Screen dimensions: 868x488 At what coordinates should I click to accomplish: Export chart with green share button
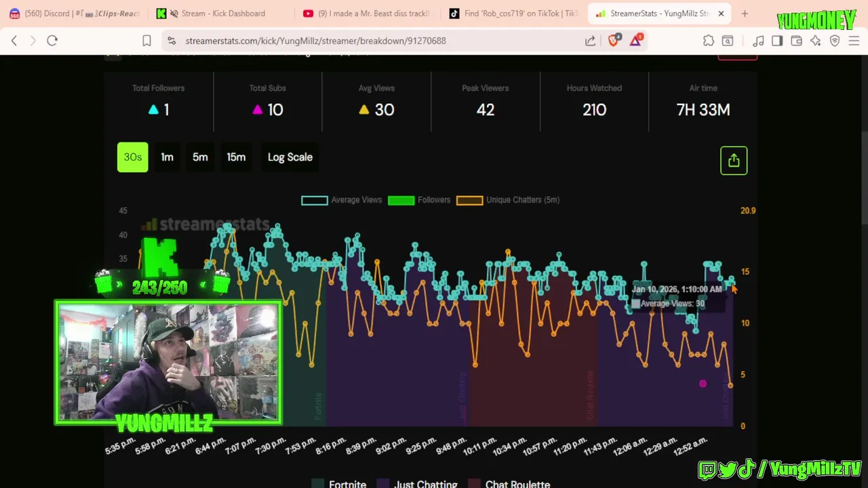(734, 161)
